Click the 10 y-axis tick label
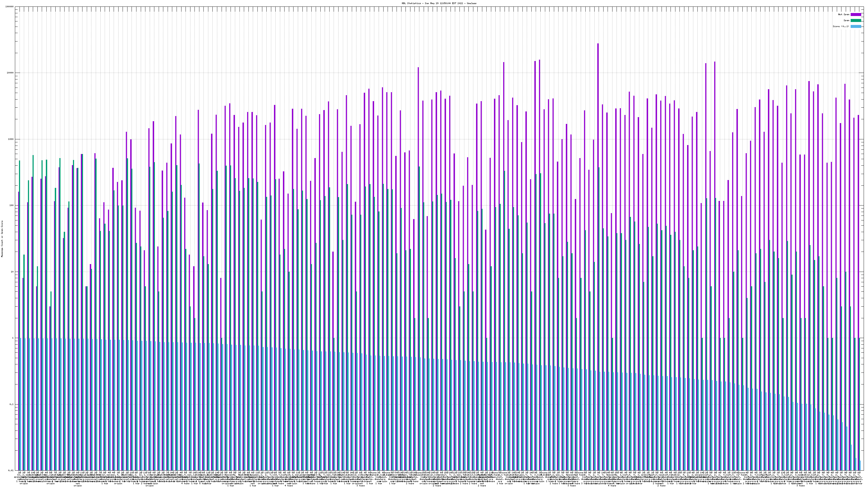This screenshot has width=868, height=488. point(12,272)
